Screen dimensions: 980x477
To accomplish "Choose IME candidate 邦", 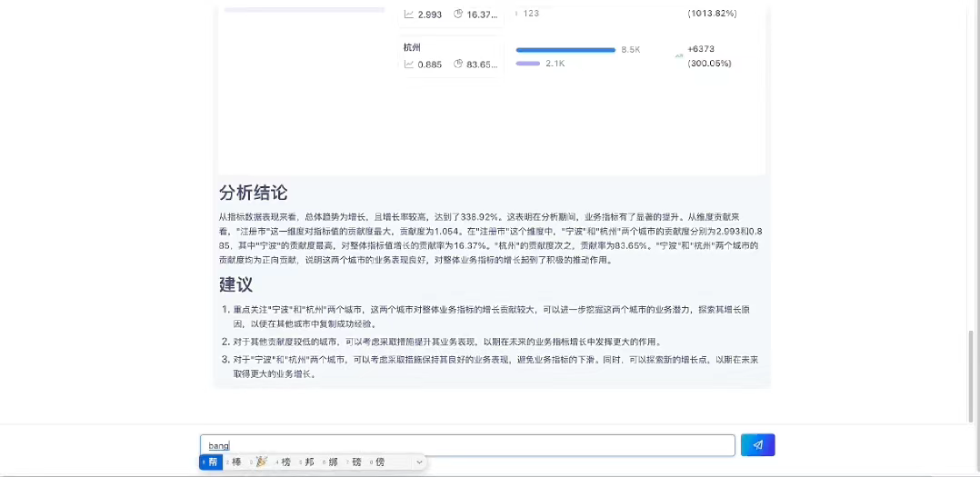I will [x=309, y=462].
